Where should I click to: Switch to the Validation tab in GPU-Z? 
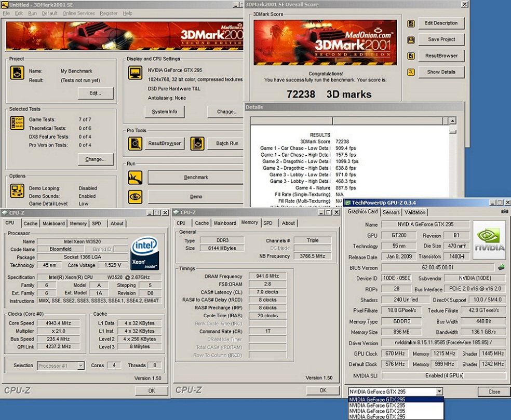(415, 212)
